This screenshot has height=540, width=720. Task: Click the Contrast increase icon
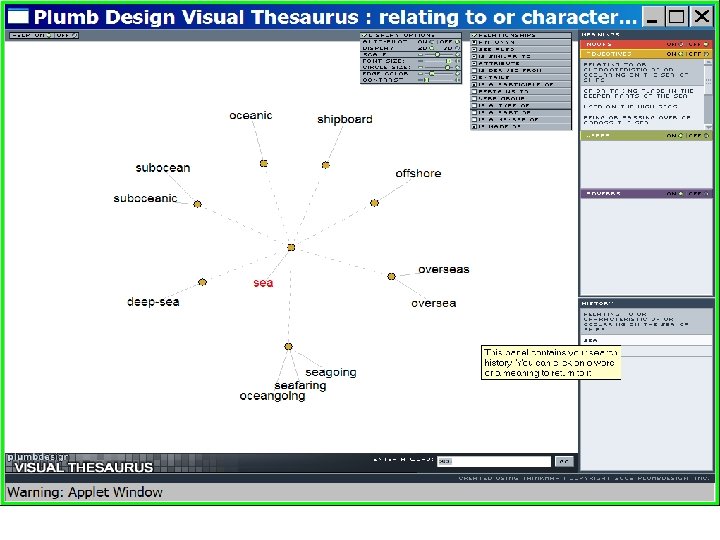(457, 80)
